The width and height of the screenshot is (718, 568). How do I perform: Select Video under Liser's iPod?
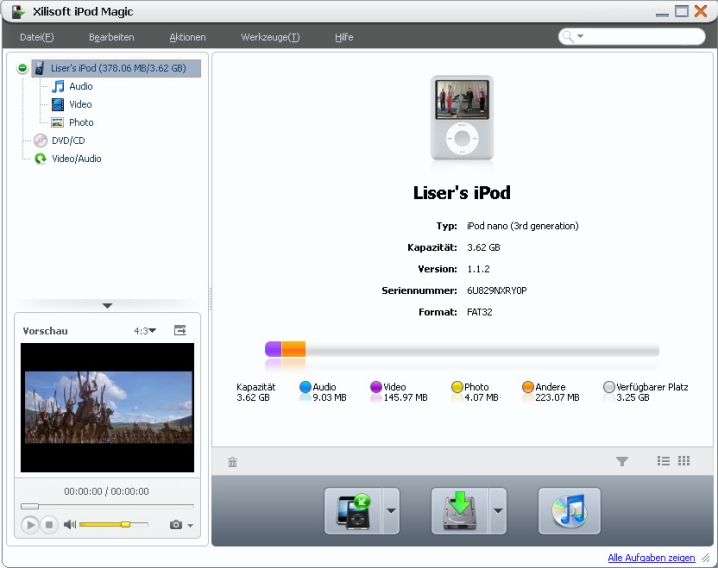[x=80, y=104]
